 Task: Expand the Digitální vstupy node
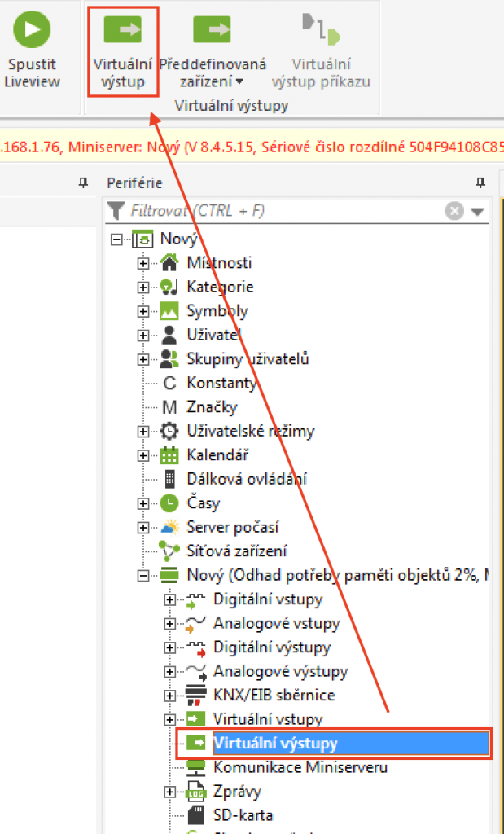(169, 599)
